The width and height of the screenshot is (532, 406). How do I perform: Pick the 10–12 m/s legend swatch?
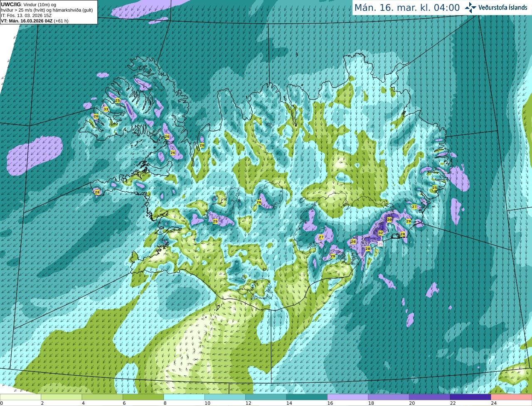(225, 397)
